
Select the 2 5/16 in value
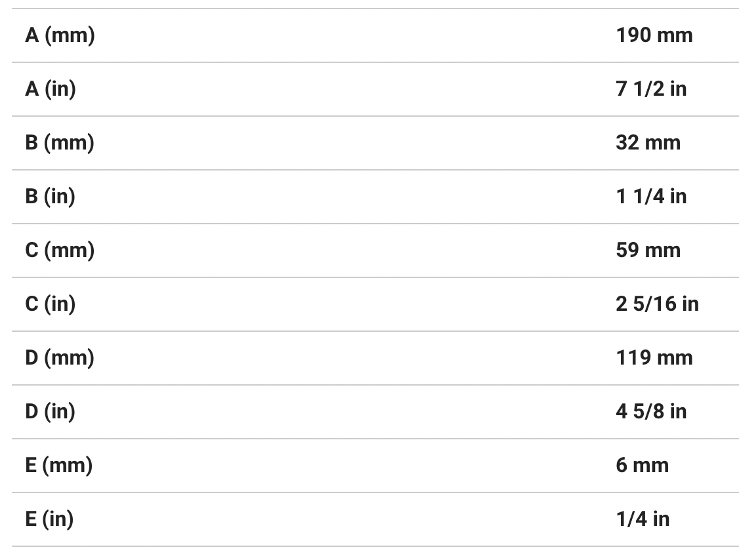[x=657, y=304]
